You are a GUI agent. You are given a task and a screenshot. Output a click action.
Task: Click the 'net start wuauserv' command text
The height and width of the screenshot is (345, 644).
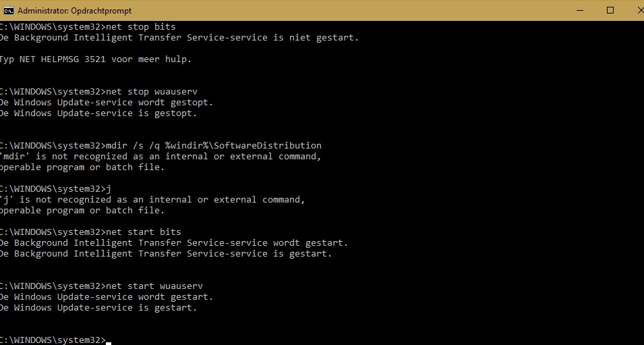[154, 286]
